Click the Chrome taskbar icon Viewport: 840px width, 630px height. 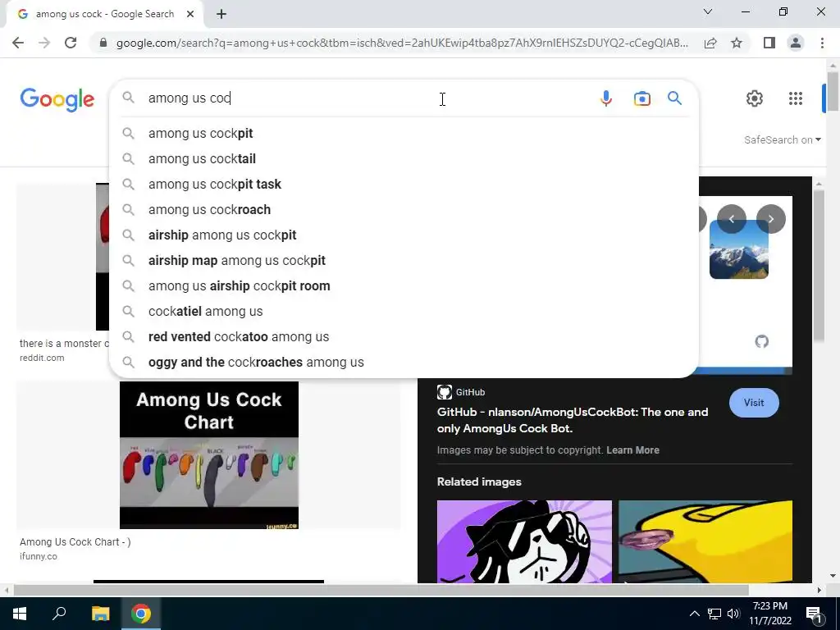[x=141, y=614]
